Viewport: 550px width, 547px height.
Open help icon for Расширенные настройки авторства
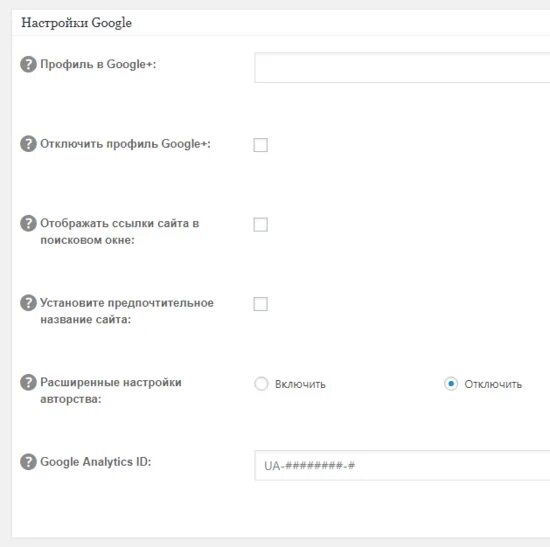click(28, 382)
